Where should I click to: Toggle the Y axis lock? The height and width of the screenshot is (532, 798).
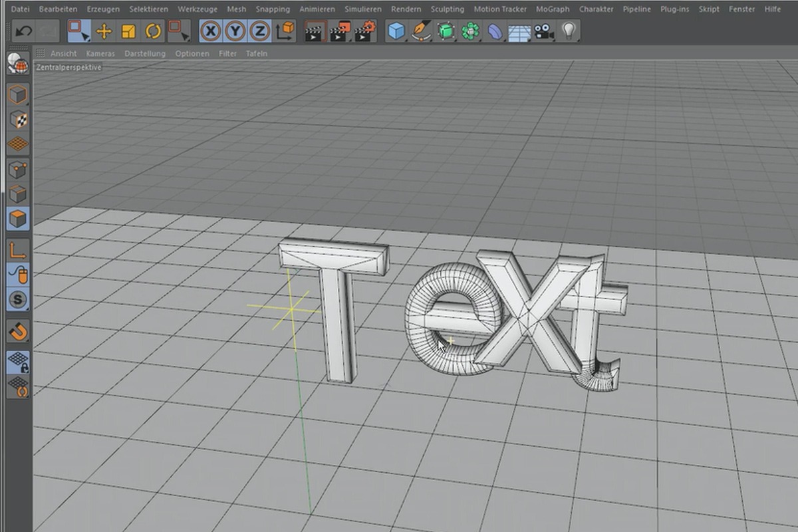pos(235,31)
